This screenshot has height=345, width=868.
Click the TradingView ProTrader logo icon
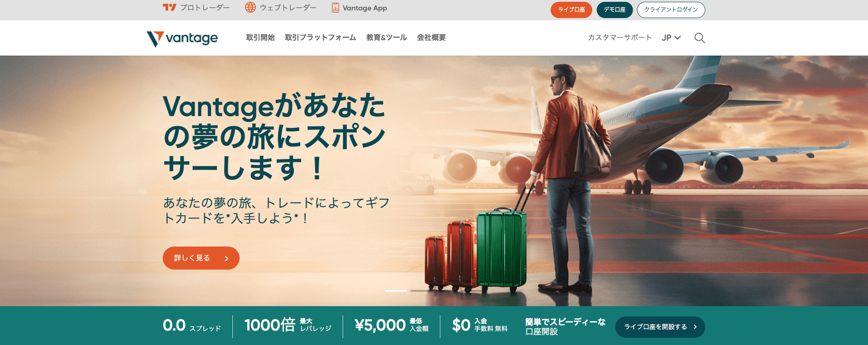[x=170, y=7]
